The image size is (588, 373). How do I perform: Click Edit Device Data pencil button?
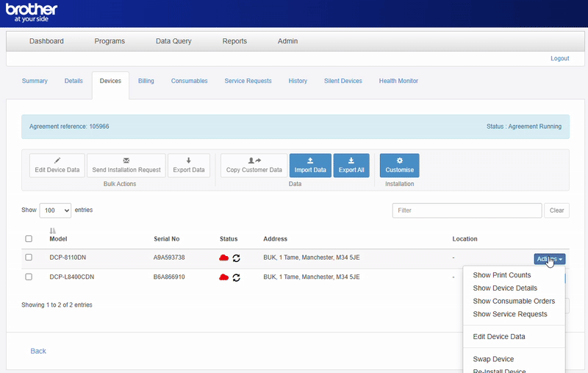click(x=57, y=165)
